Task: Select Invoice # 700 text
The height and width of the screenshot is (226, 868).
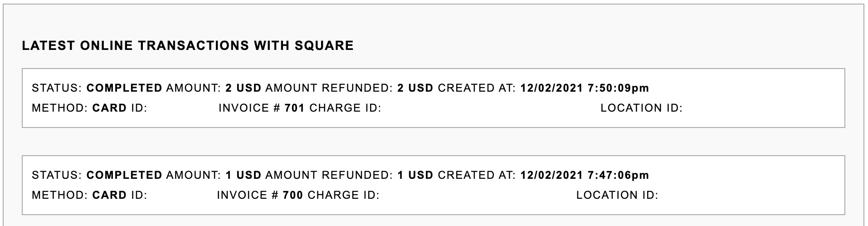Action: 259,195
